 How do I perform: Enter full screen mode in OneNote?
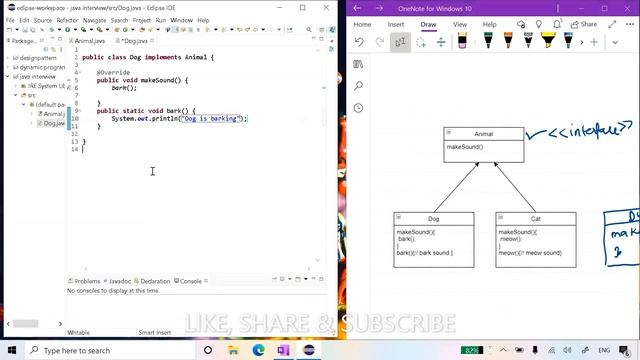(x=612, y=24)
